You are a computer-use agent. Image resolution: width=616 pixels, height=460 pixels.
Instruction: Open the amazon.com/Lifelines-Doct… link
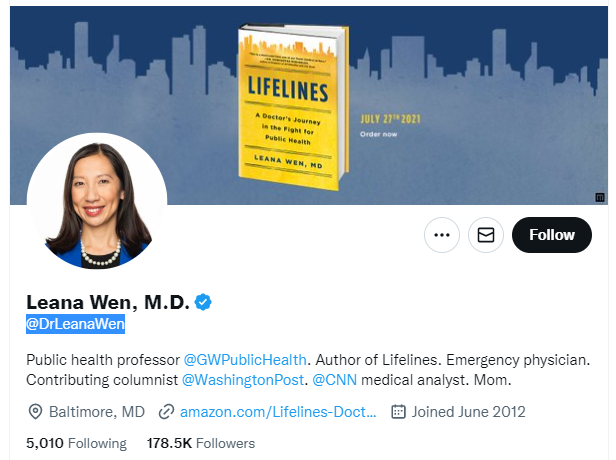click(278, 412)
